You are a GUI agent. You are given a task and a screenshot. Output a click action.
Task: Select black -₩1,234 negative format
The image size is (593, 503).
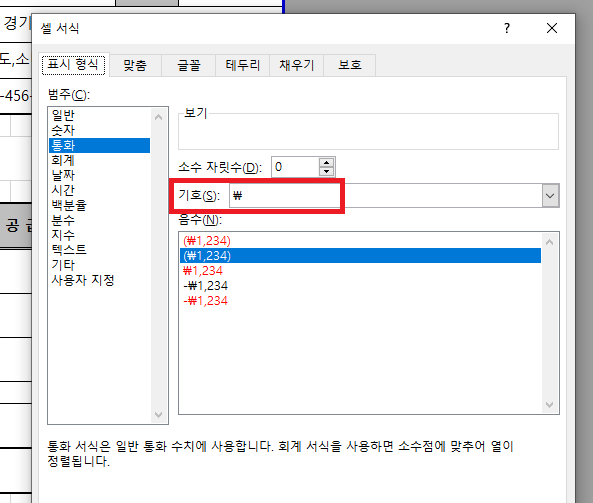pyautogui.click(x=360, y=286)
